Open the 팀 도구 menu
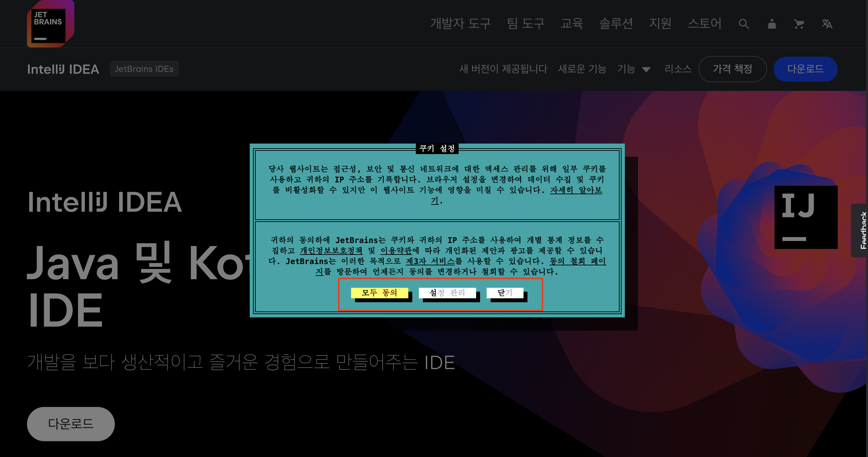Image resolution: width=868 pixels, height=457 pixels. point(526,24)
